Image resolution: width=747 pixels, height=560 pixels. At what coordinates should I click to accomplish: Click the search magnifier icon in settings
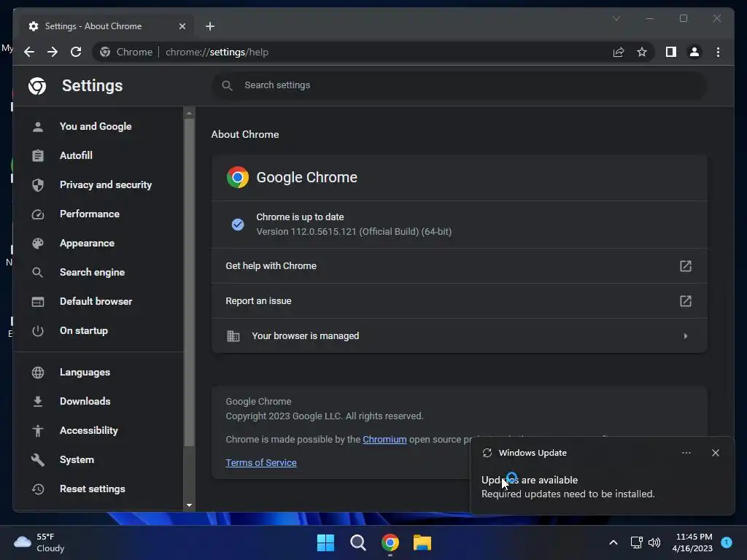click(x=228, y=86)
